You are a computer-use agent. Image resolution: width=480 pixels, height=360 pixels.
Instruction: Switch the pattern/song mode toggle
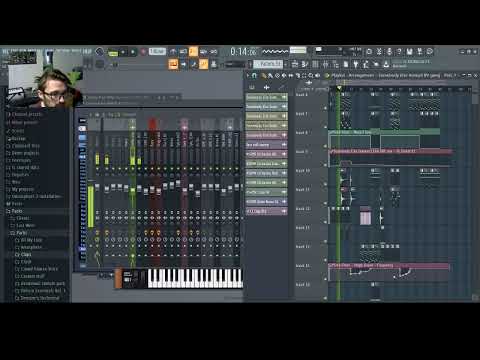pyautogui.click(x=113, y=52)
